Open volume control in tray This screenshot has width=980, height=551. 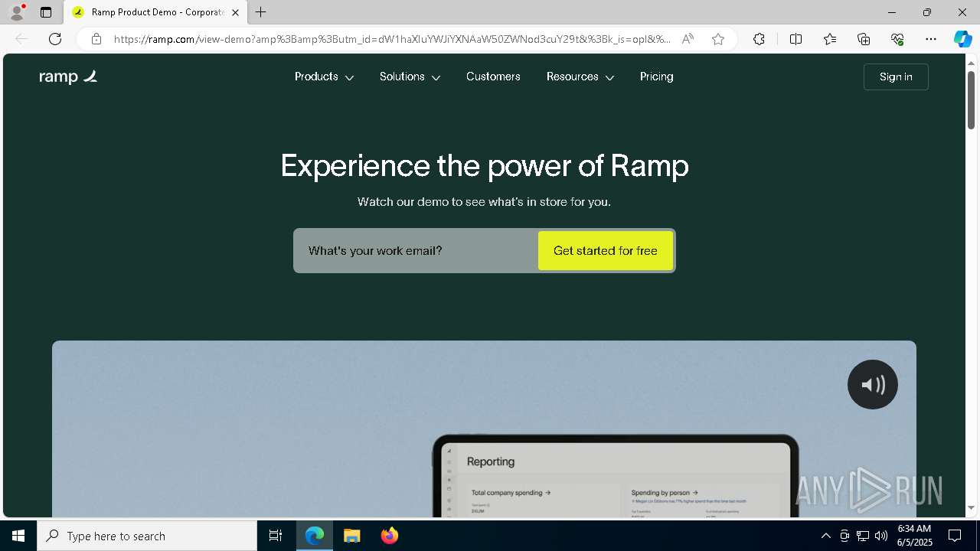(x=881, y=536)
